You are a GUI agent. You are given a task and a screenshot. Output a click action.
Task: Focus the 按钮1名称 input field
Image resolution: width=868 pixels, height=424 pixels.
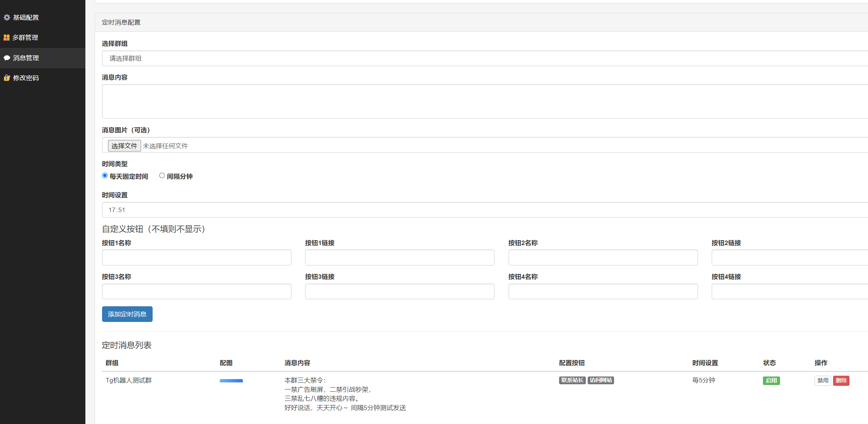196,257
